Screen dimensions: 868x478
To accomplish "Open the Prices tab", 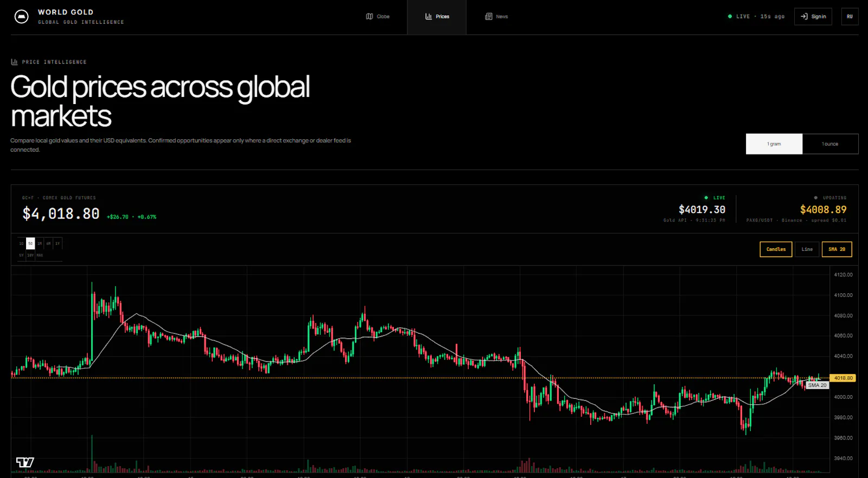I will click(x=437, y=17).
